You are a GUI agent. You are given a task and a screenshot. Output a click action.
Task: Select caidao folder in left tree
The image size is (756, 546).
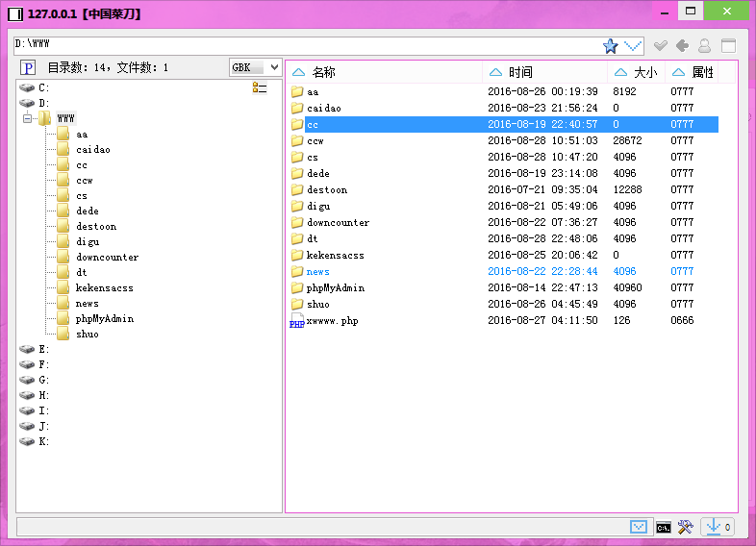point(93,149)
